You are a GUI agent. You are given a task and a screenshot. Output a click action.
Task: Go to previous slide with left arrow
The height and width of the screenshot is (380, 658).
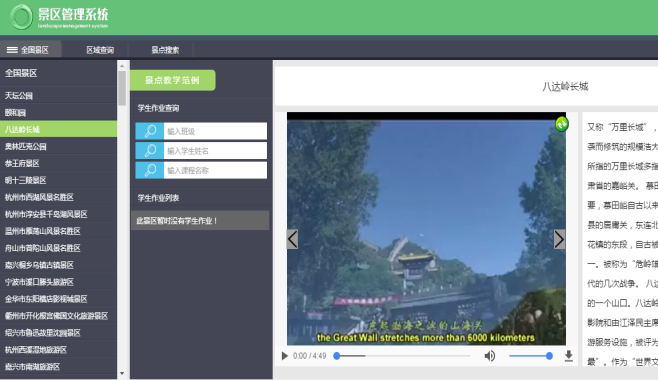[x=292, y=239]
